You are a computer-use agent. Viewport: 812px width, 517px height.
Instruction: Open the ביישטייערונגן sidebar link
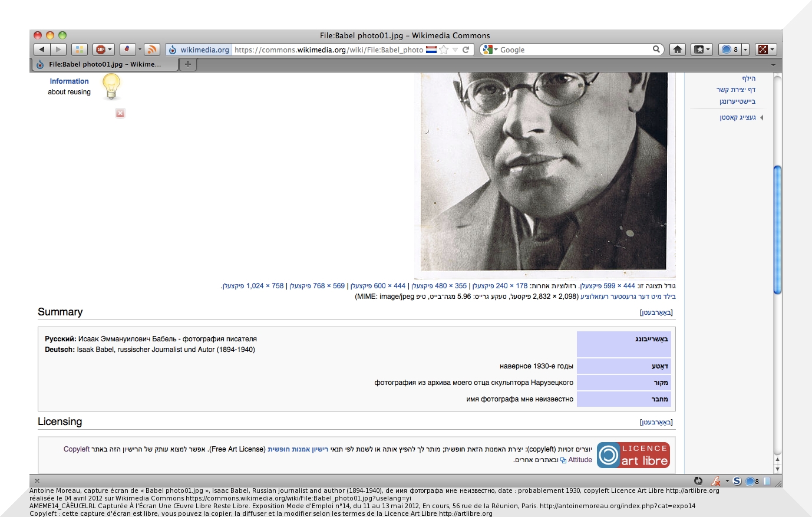pos(737,101)
